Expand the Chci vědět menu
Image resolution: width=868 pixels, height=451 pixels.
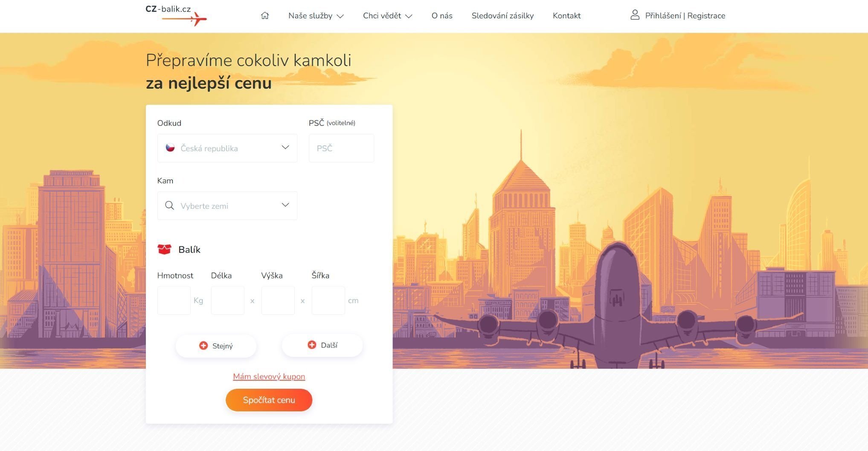[x=387, y=16]
